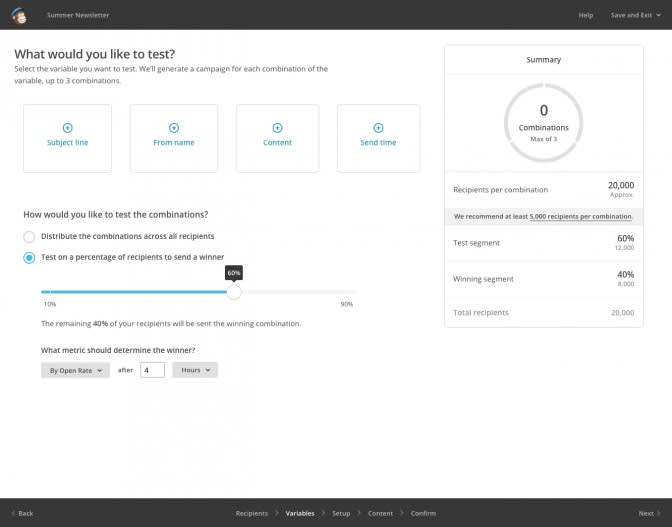Open the By Open Rate dropdown

[x=75, y=370]
